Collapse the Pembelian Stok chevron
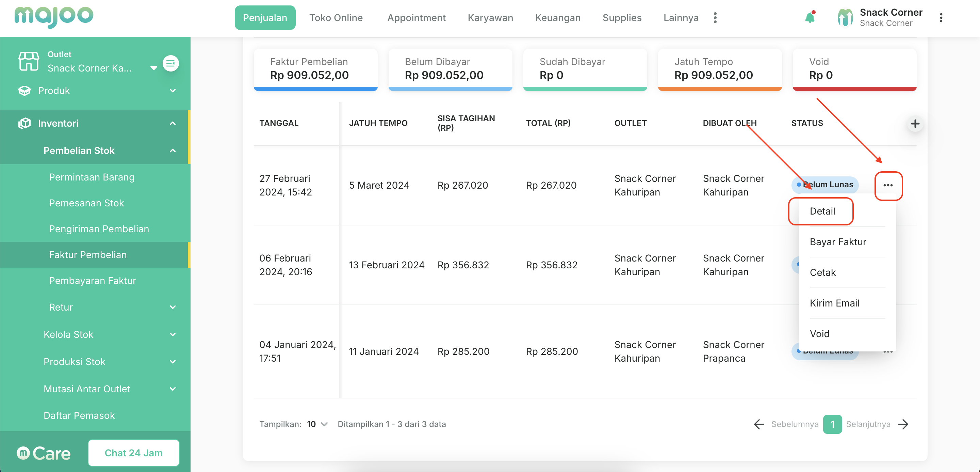980x472 pixels. (172, 151)
